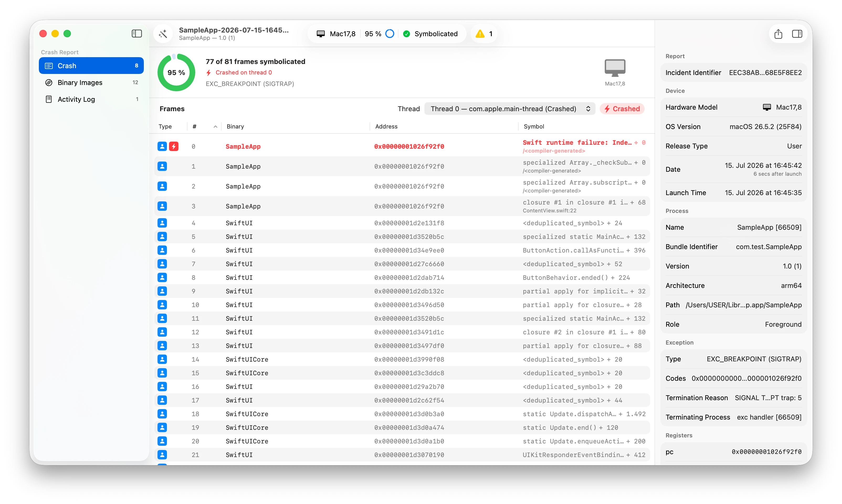Click the Mac17,8 computer image in summary
Viewport: 842px width, 504px height.
[615, 68]
